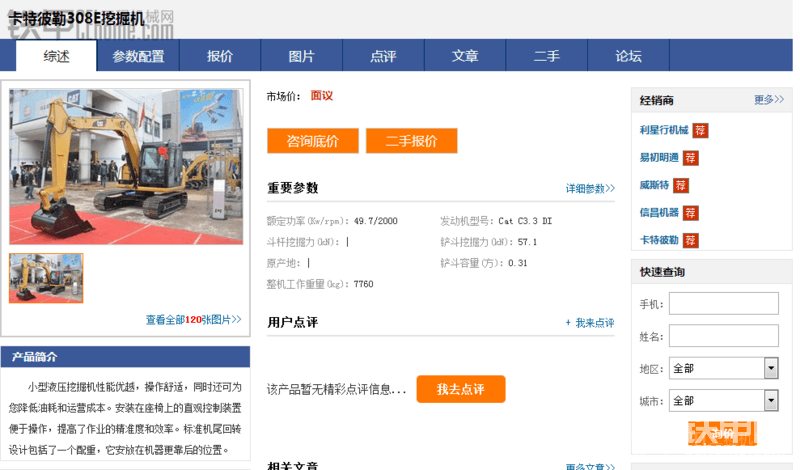Open dealer 利星行机械 link

[x=664, y=130]
